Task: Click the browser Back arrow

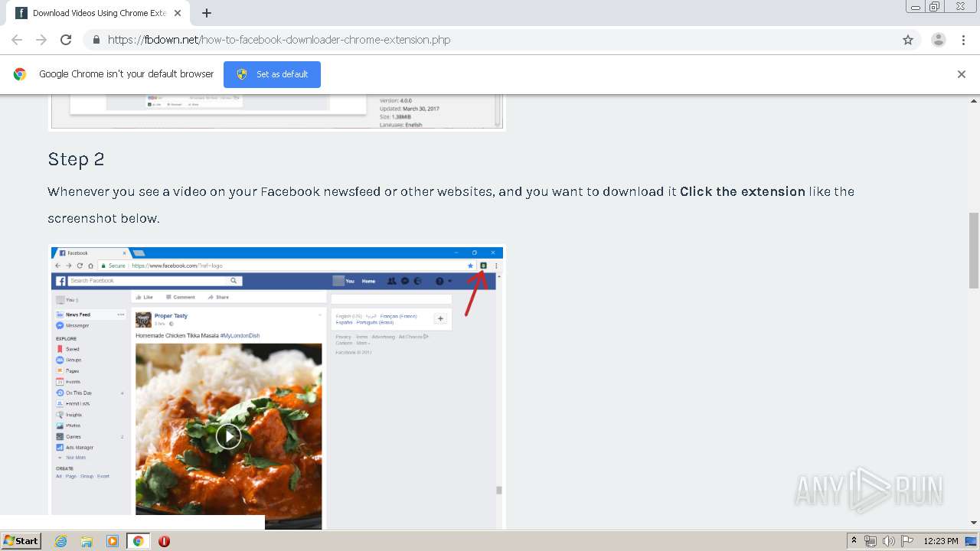Action: (17, 40)
